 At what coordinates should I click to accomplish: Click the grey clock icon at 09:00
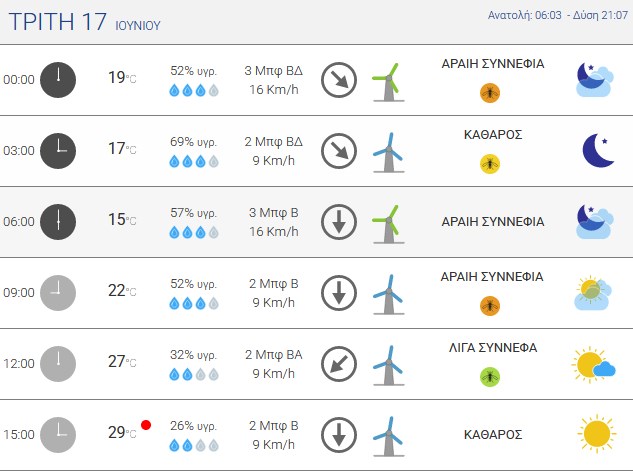click(x=58, y=293)
